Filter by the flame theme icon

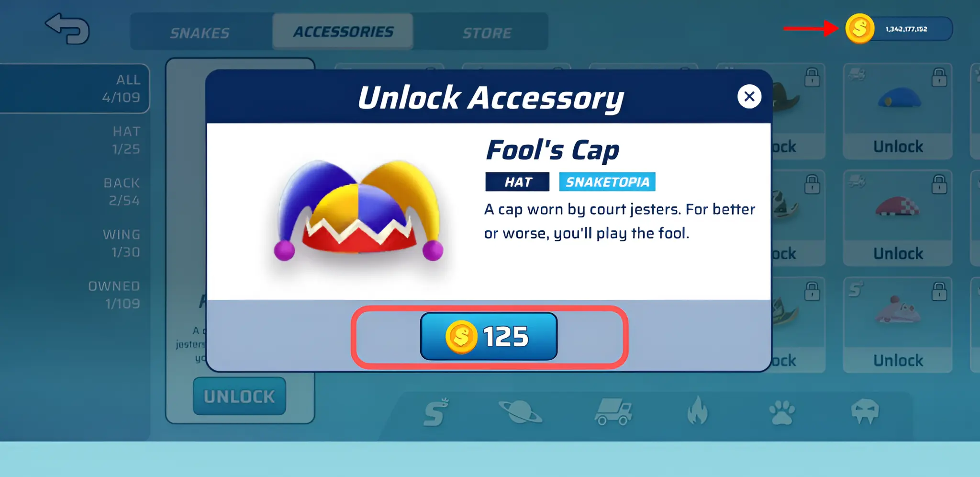pyautogui.click(x=697, y=410)
